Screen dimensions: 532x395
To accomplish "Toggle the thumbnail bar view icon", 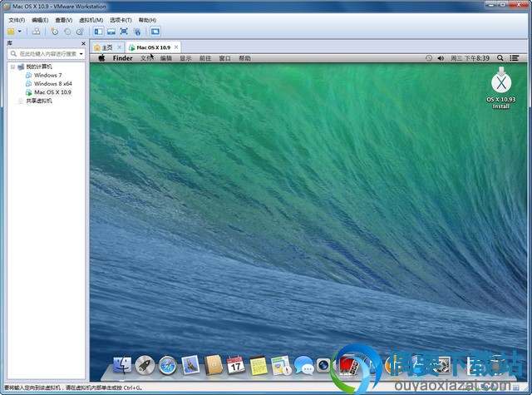I will pos(111,32).
